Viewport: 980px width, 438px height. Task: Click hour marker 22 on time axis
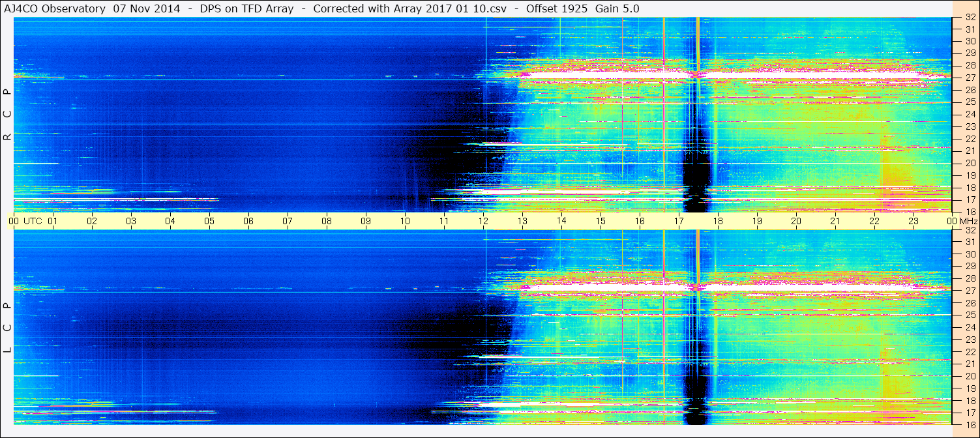coord(874,221)
